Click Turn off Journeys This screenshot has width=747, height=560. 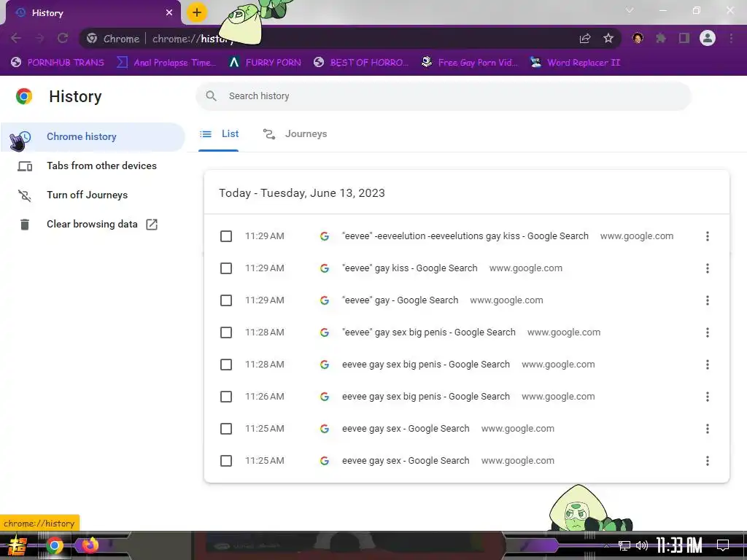tap(93, 195)
